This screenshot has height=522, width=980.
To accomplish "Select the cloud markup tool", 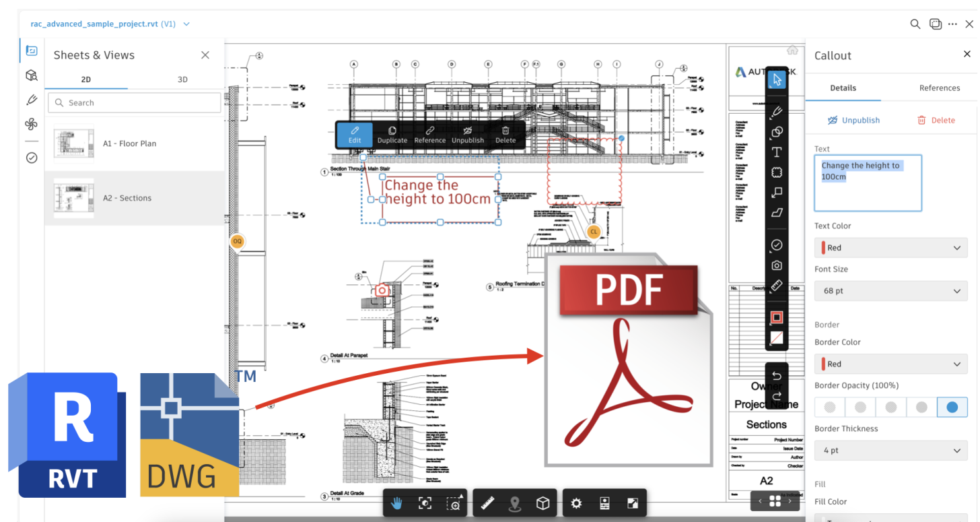I will coord(777,172).
